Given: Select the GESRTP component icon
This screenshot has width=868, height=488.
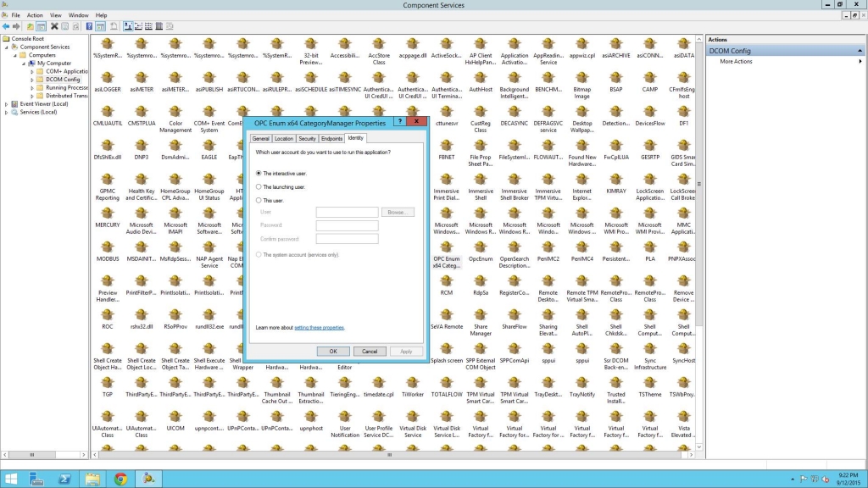Looking at the screenshot, I should pos(650,149).
